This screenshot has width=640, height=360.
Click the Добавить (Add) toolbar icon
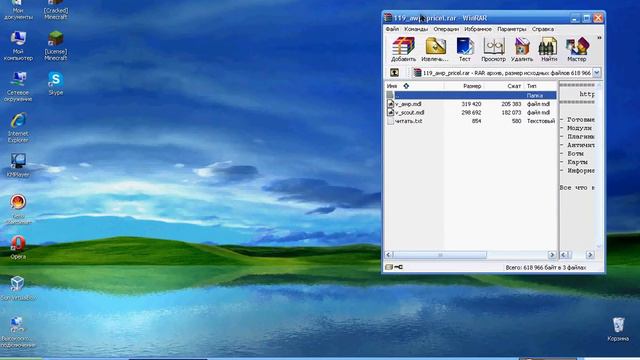point(403,49)
